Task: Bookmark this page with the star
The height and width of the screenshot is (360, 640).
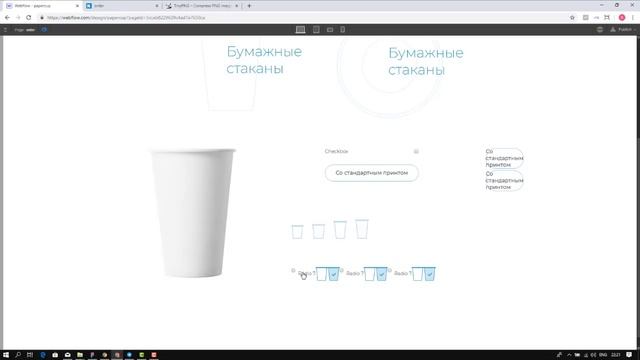Action: 572,18
